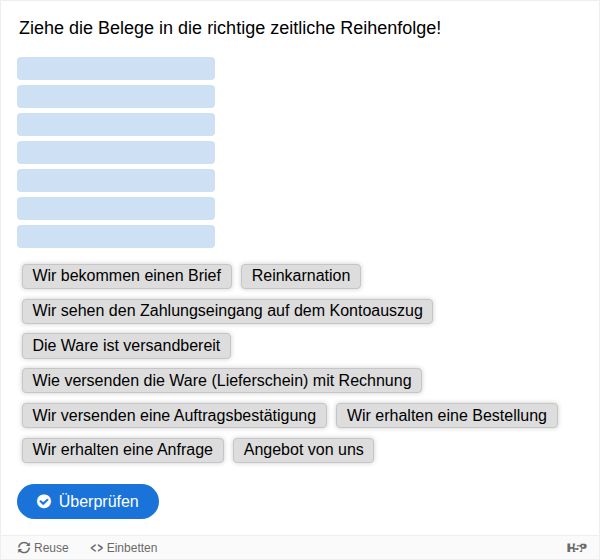This screenshot has height=560, width=600.
Task: Click the sixth empty drop zone
Action: (x=116, y=208)
